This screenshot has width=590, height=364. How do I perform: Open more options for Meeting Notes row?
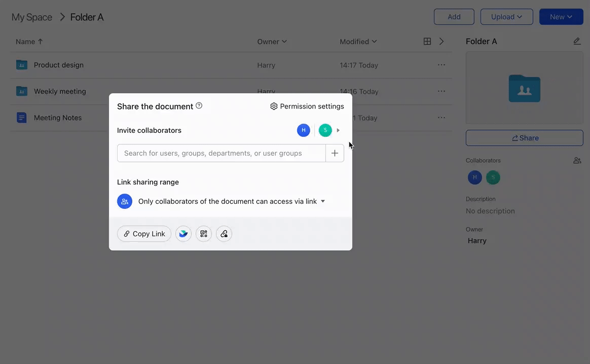pyautogui.click(x=441, y=118)
